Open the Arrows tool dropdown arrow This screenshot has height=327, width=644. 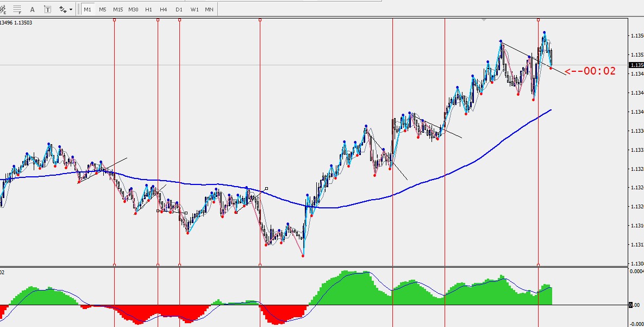point(71,9)
